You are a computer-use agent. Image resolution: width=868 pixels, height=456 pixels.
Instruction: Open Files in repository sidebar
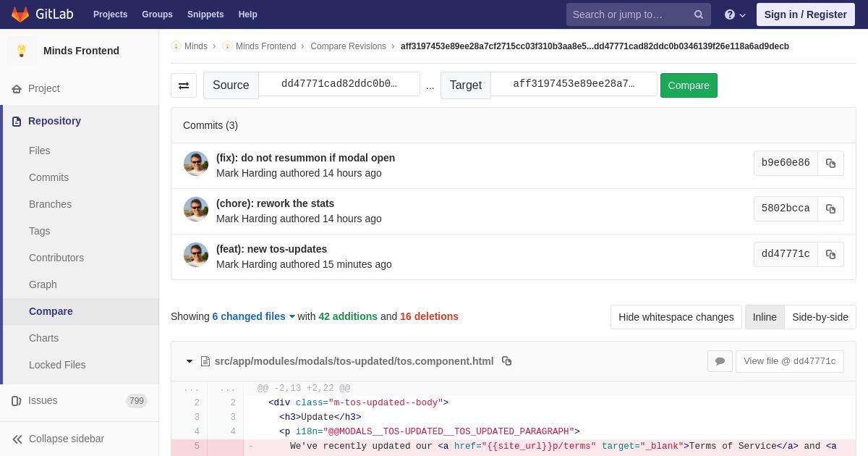(40, 151)
